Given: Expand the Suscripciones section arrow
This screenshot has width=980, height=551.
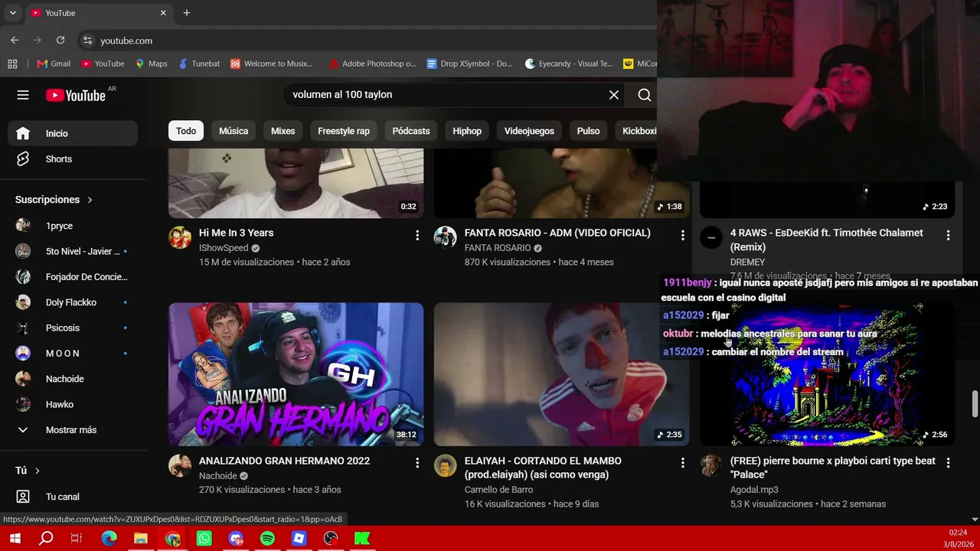Looking at the screenshot, I should pyautogui.click(x=90, y=200).
